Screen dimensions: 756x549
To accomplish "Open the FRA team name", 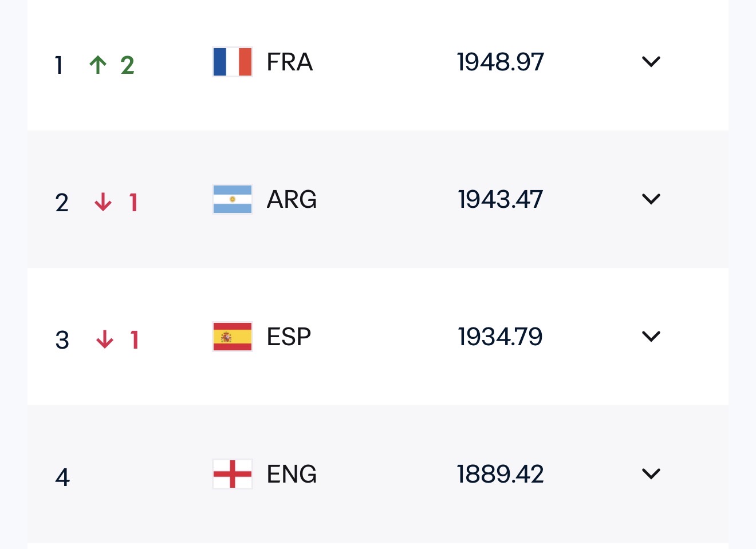I will point(290,62).
